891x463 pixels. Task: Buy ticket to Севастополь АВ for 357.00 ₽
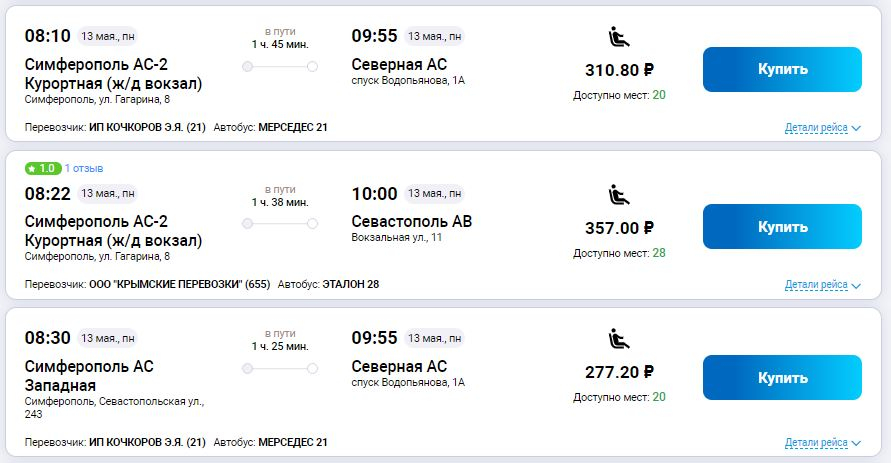click(782, 226)
